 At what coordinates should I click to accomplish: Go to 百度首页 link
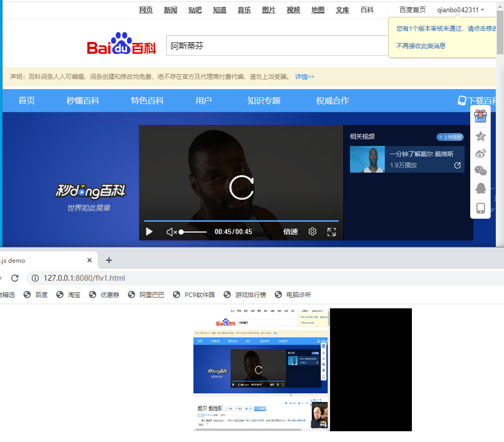pos(413,10)
